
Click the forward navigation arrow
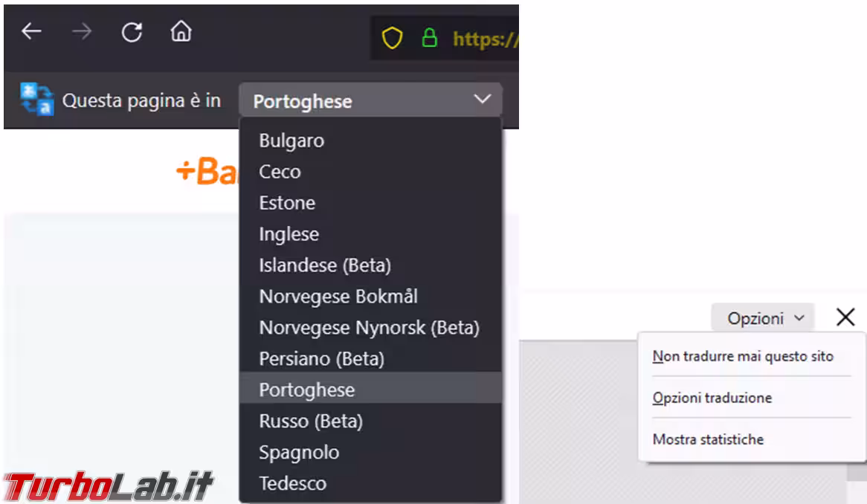pos(82,32)
